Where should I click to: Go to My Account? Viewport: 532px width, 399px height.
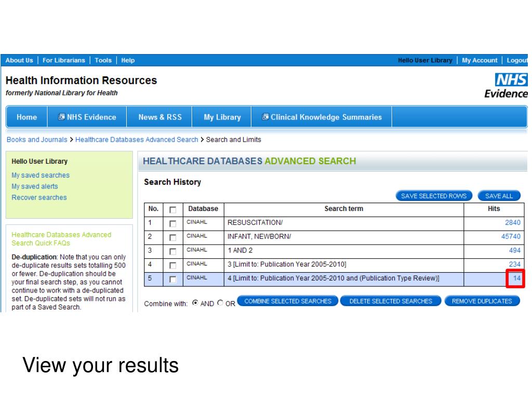tap(480, 60)
